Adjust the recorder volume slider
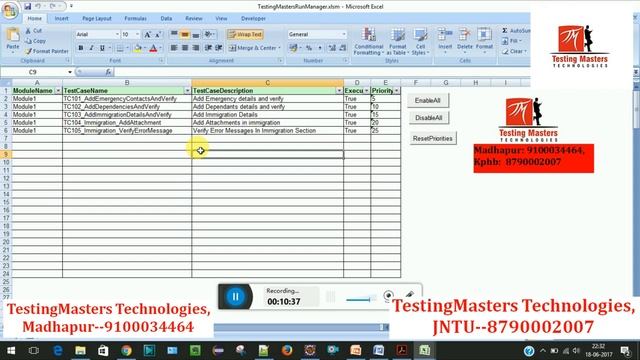The width and height of the screenshot is (640, 360). [x=360, y=300]
